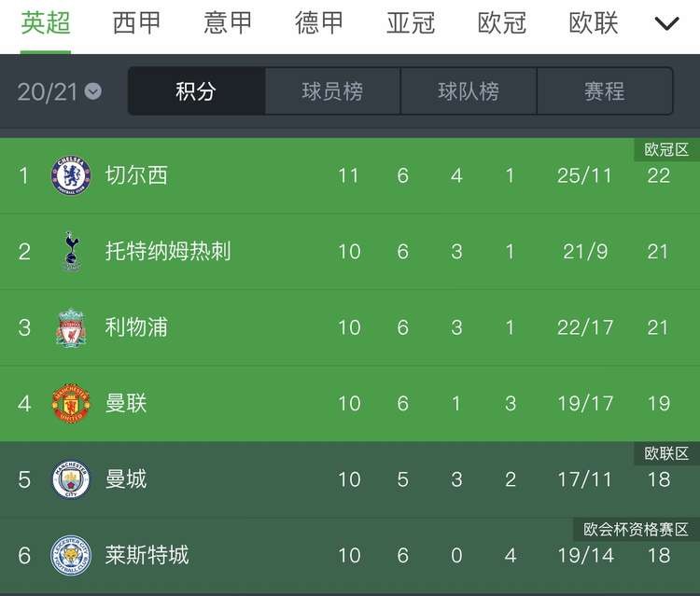
Task: Show the 赛程 schedule segment
Action: (x=605, y=91)
